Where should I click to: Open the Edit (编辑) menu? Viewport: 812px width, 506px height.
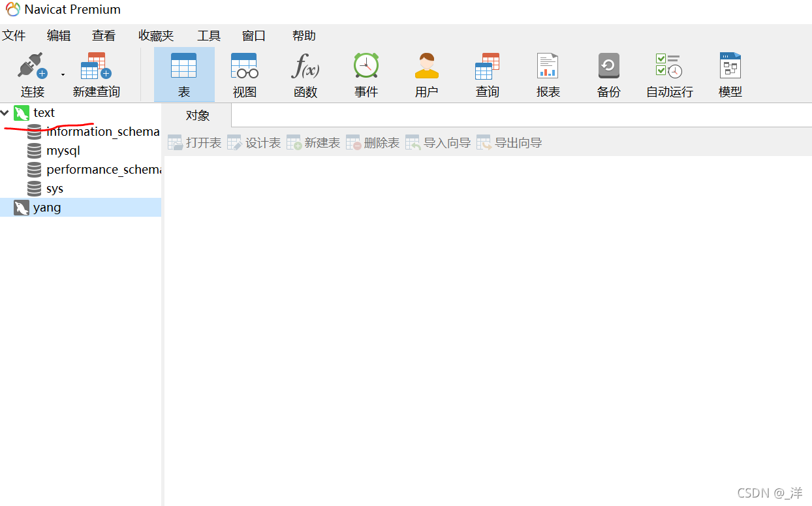59,36
